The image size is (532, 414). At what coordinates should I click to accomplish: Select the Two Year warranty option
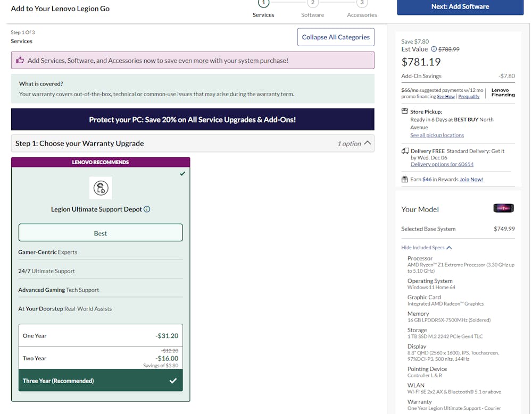click(x=101, y=358)
